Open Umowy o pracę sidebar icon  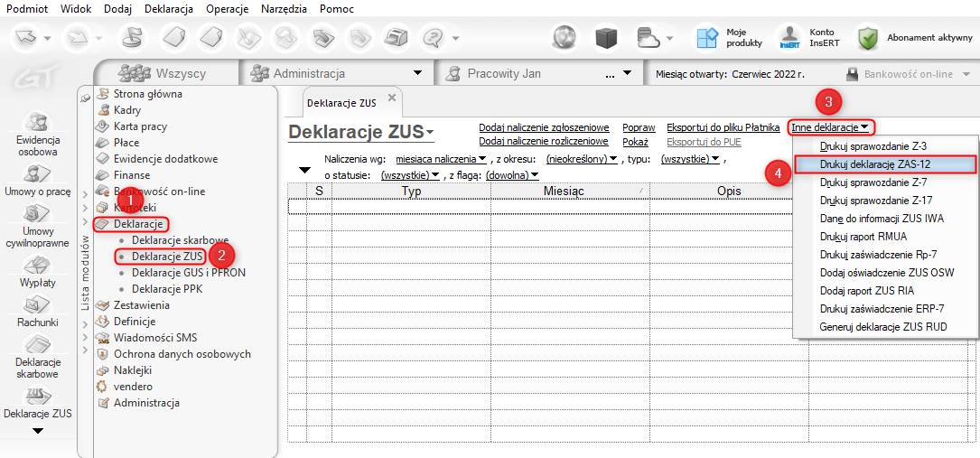coord(38,181)
